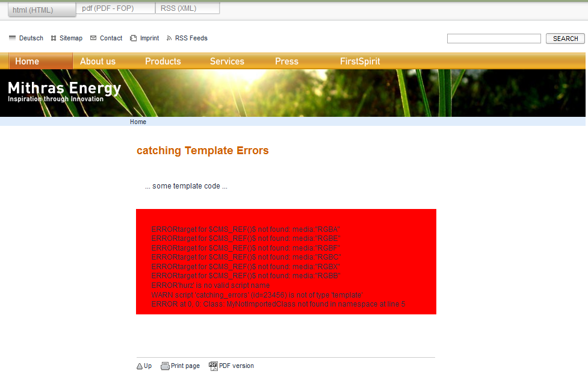Click the catching Template Errors heading

click(x=202, y=151)
